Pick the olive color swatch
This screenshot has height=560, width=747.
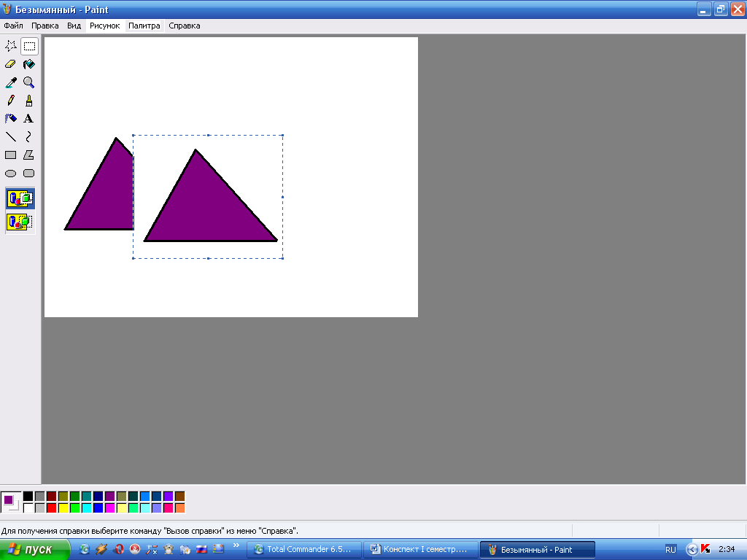63,497
